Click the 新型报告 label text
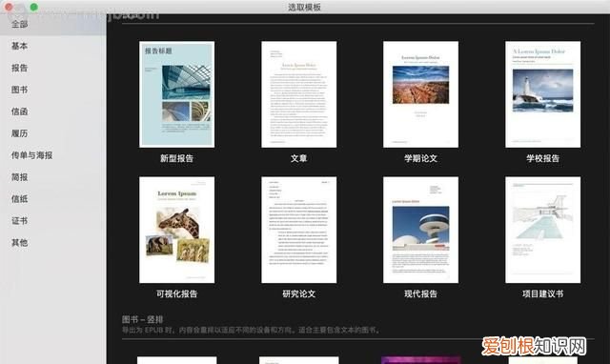This screenshot has width=610, height=364. click(x=176, y=158)
